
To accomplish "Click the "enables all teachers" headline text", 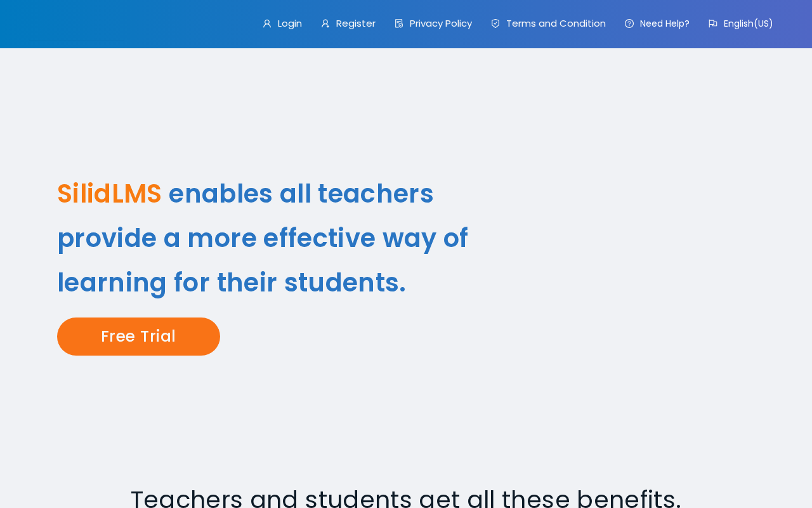I will click(301, 194).
